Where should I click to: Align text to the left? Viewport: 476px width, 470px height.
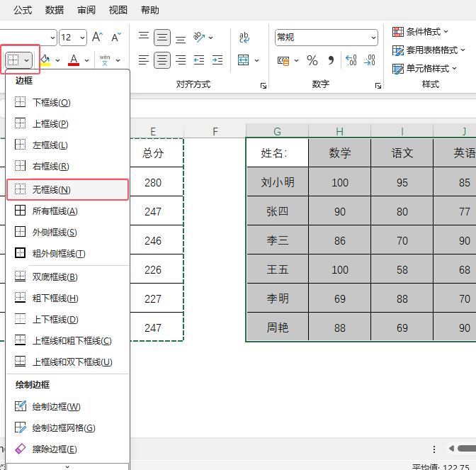144,60
